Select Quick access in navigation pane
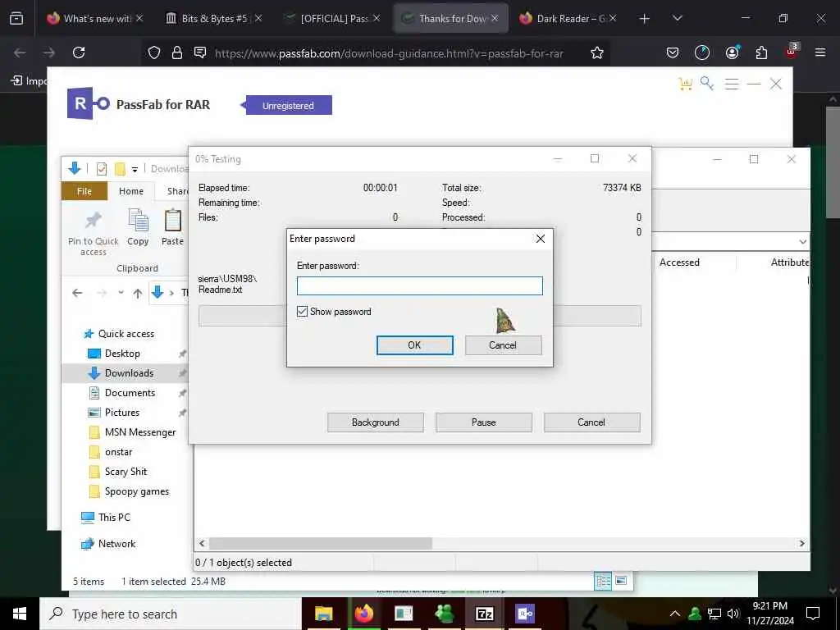 (x=119, y=334)
